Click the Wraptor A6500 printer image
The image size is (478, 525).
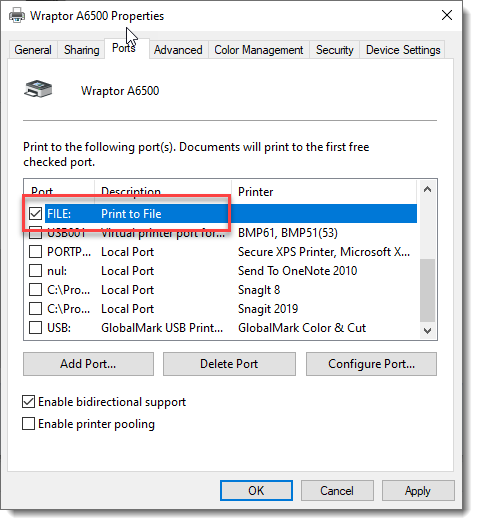38,89
